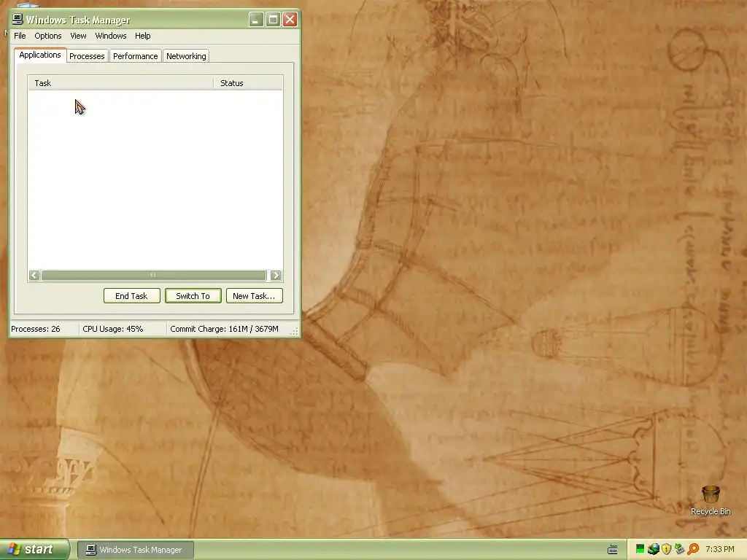The width and height of the screenshot is (747, 560).
Task: Click the Task Manager title bar icon
Action: [x=18, y=19]
